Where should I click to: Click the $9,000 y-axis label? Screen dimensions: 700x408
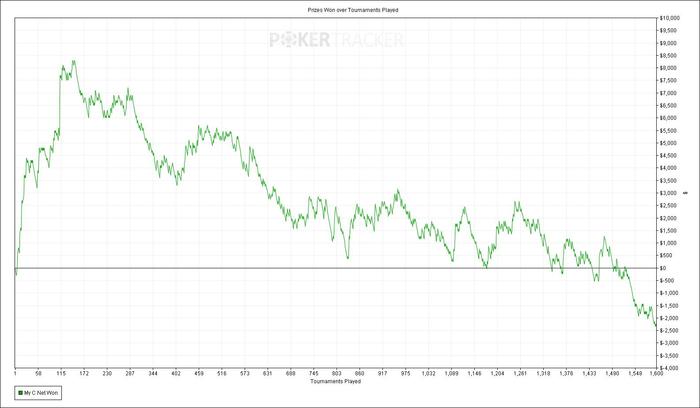tap(669, 43)
